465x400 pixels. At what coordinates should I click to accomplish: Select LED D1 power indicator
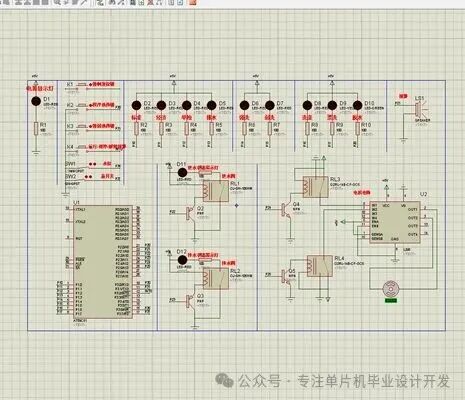(36, 101)
